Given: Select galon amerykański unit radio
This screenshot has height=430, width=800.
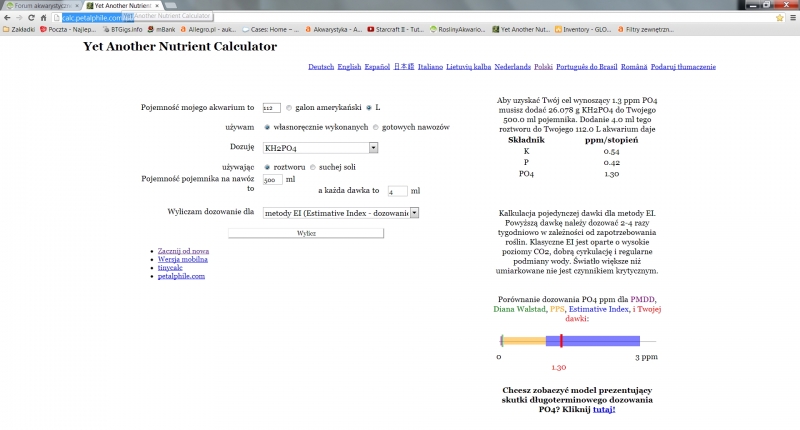Looking at the screenshot, I should (x=289, y=108).
